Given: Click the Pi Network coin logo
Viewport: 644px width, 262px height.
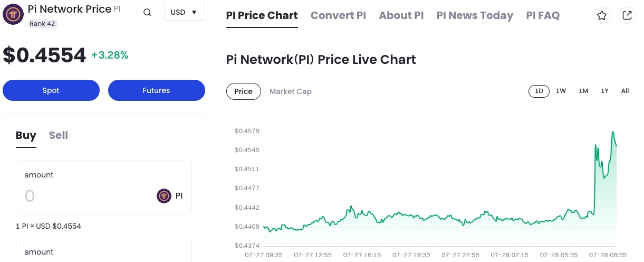Looking at the screenshot, I should point(13,15).
